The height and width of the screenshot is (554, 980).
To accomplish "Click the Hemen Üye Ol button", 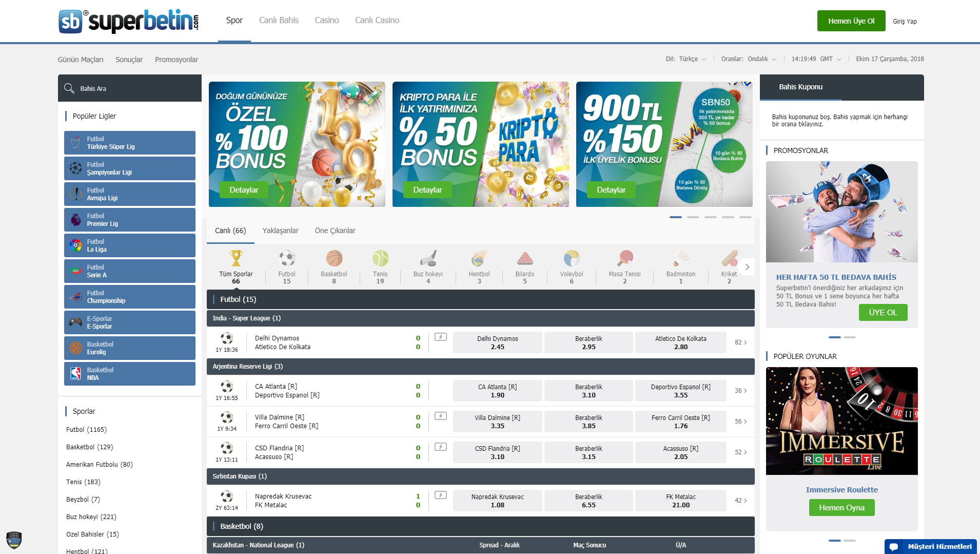I will (x=851, y=21).
